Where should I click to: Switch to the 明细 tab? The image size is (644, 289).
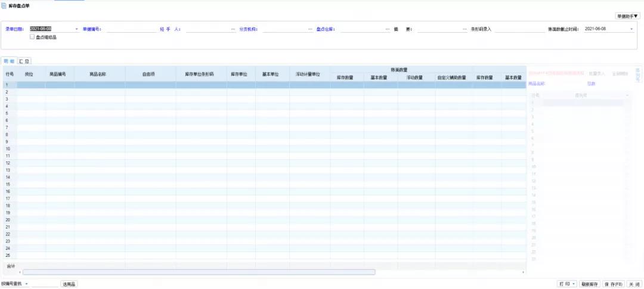click(9, 61)
